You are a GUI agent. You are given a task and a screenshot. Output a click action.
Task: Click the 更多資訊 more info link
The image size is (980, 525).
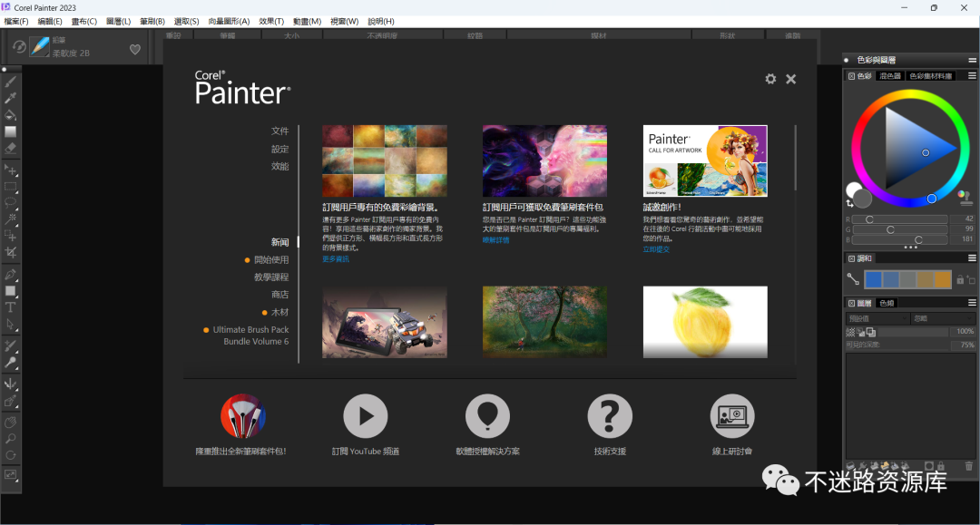[x=336, y=259]
